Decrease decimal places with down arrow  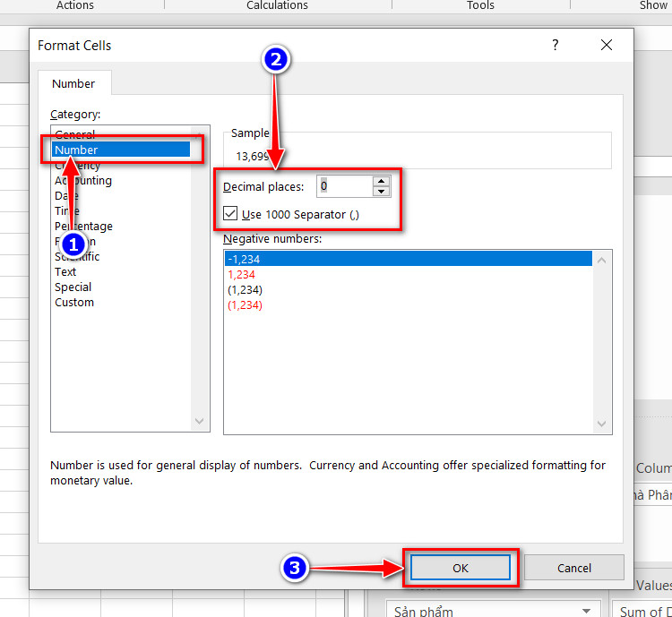click(381, 192)
